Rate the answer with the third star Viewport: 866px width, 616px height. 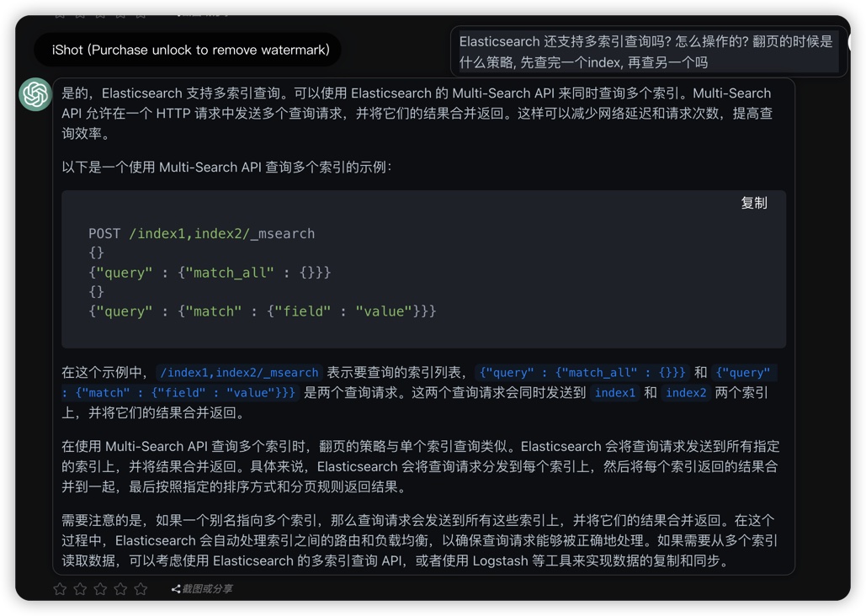click(100, 589)
